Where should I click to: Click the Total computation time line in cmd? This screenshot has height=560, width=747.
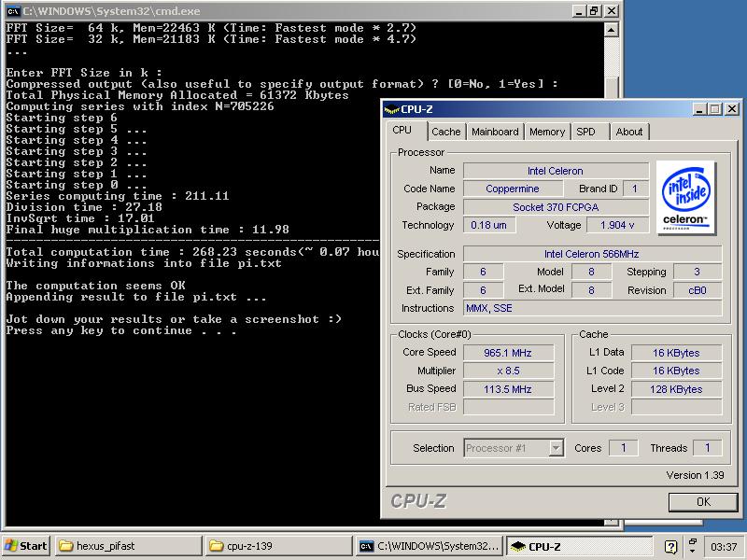tap(192, 252)
